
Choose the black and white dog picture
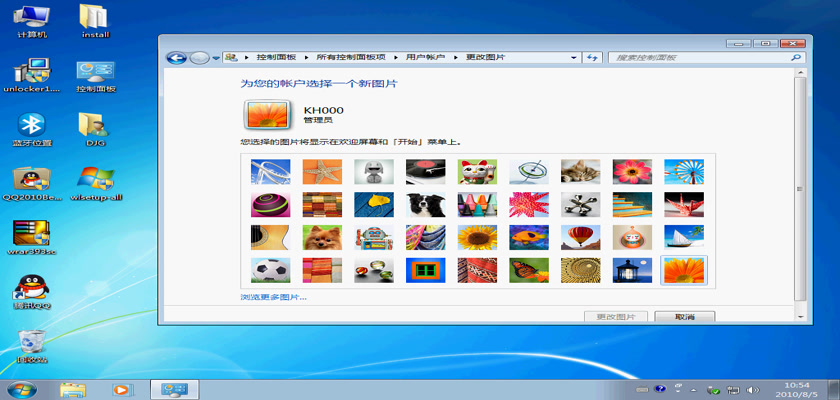[425, 204]
